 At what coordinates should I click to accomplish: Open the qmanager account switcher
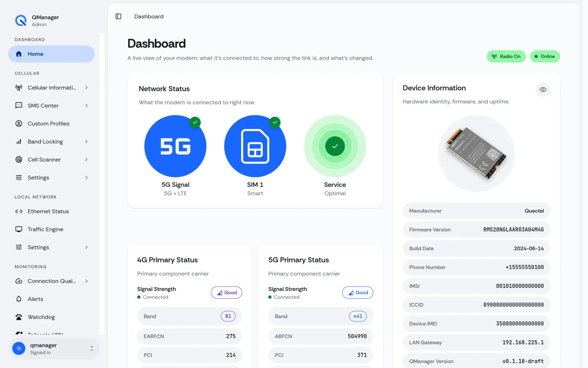(54, 348)
